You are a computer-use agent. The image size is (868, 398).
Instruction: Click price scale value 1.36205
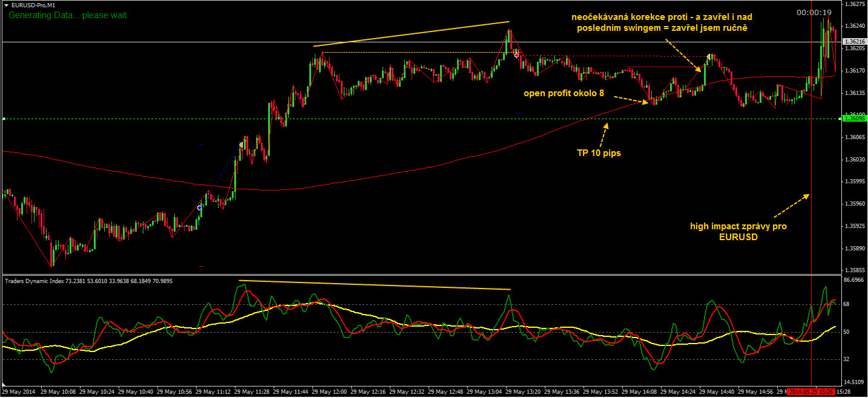click(856, 48)
